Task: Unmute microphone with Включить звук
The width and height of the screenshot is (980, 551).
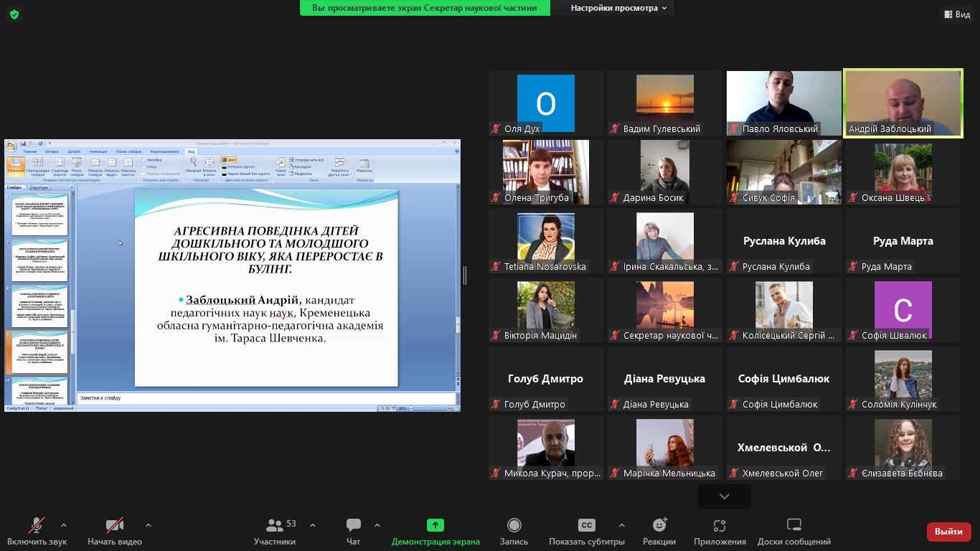Action: coord(37,526)
